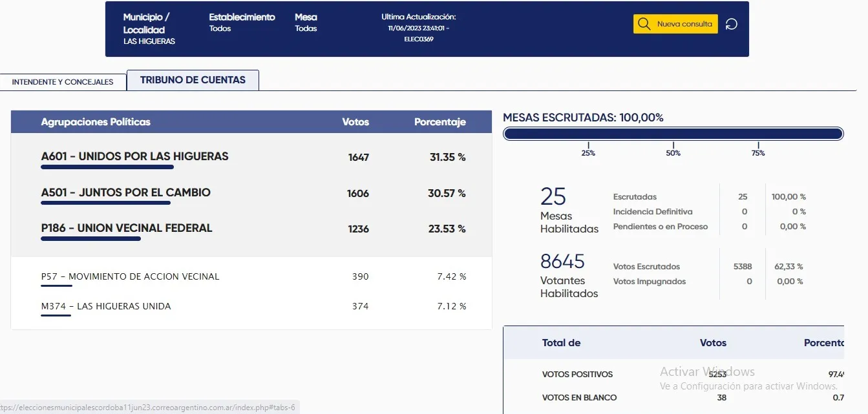Click the Mesas Escrutadas progress bar
Image resolution: width=868 pixels, height=414 pixels.
[673, 134]
